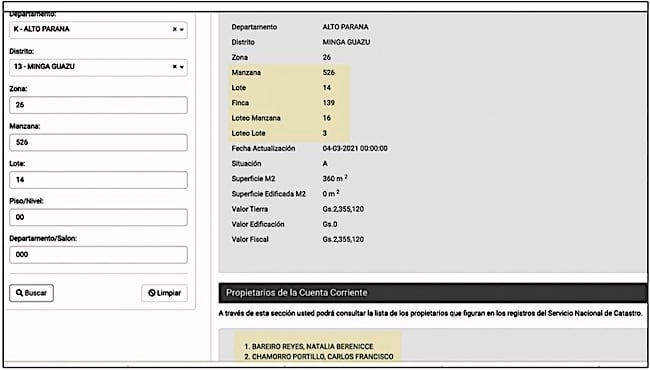Select the Valor Fiscal amount Gs.2,355,120
The image size is (650, 370).
343,239
